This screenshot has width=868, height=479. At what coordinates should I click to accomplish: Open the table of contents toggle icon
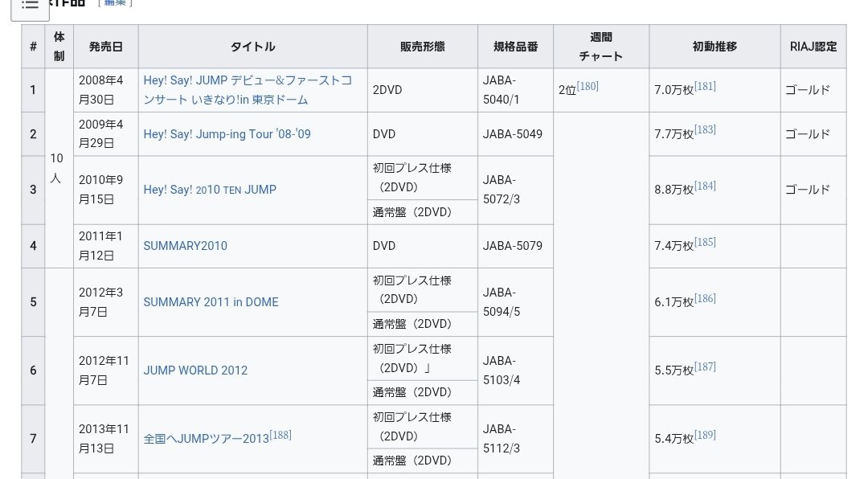30,6
